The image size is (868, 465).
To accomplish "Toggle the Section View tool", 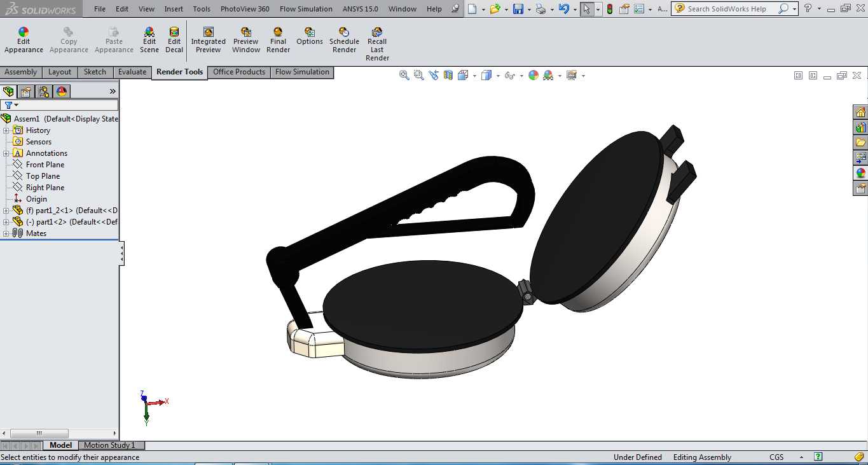I will 448,75.
